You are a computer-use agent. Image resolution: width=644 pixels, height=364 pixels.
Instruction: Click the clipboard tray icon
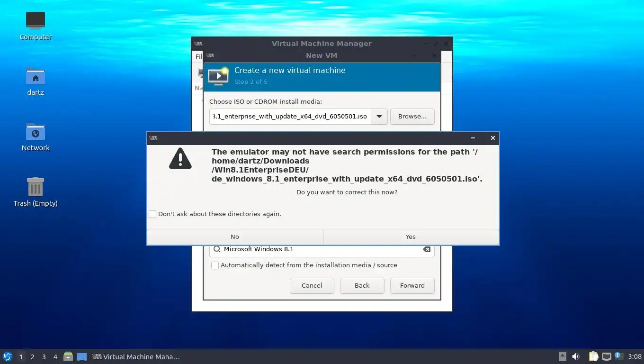click(x=593, y=356)
